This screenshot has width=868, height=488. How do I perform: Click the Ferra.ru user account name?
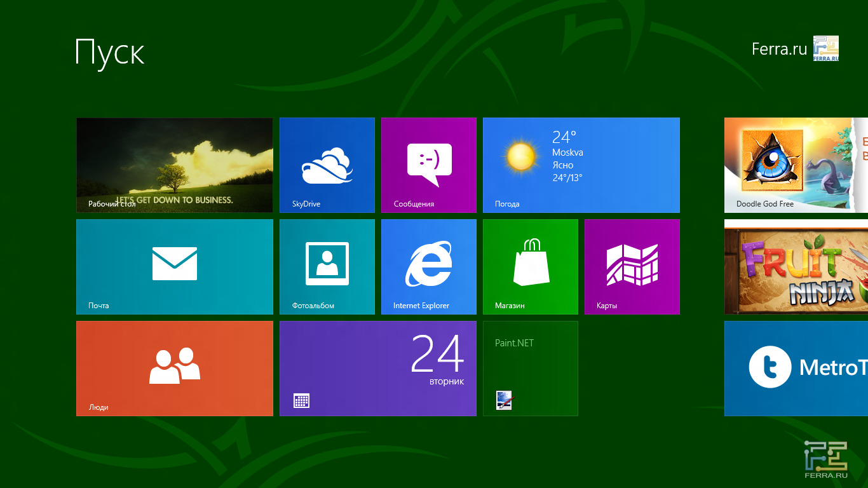point(778,49)
